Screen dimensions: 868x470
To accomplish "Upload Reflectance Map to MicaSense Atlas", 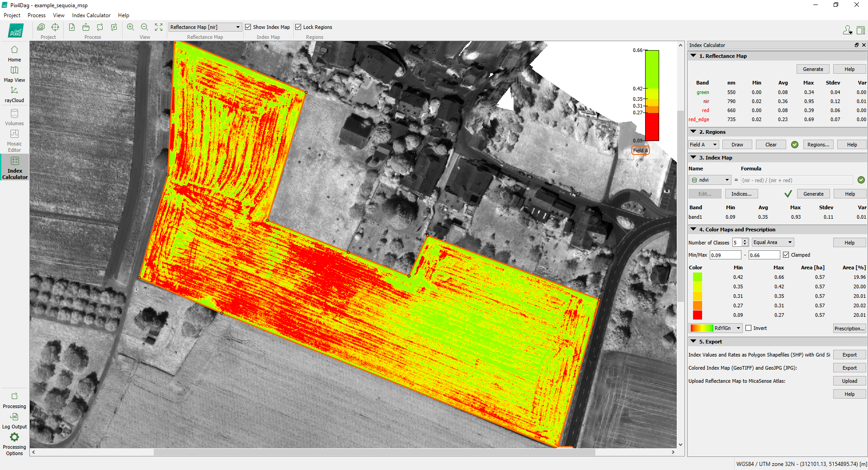I will (x=849, y=381).
